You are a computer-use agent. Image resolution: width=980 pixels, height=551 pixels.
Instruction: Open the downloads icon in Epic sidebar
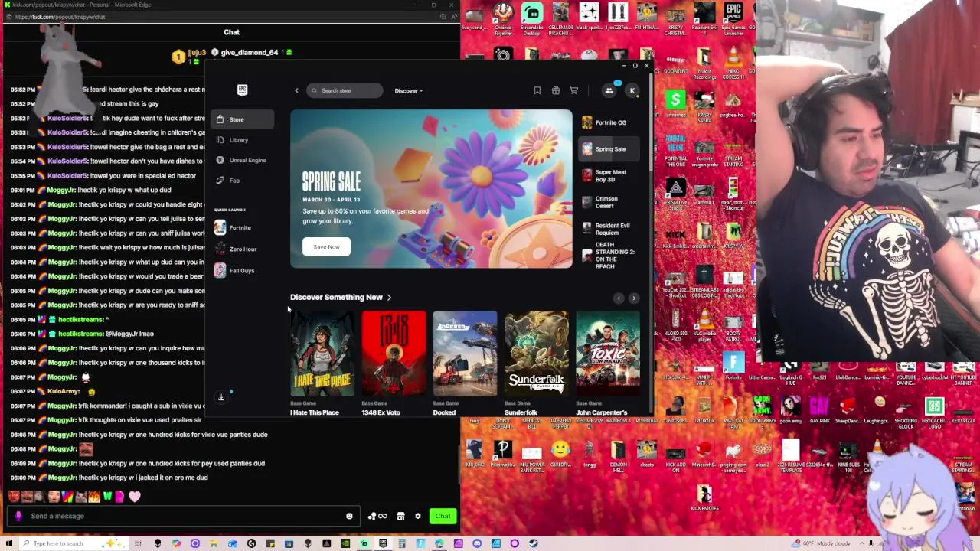pyautogui.click(x=221, y=396)
